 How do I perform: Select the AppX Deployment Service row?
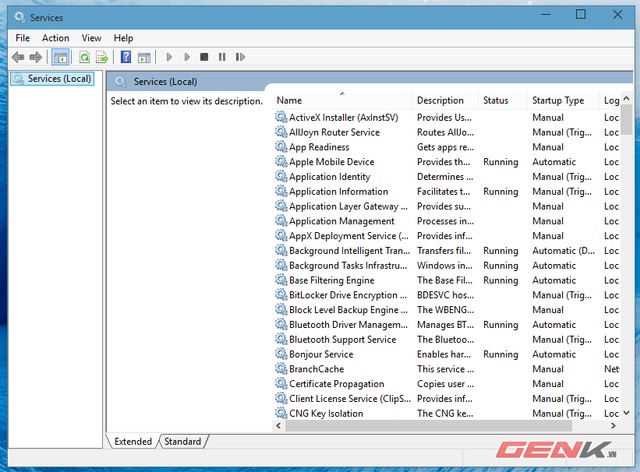click(x=447, y=236)
